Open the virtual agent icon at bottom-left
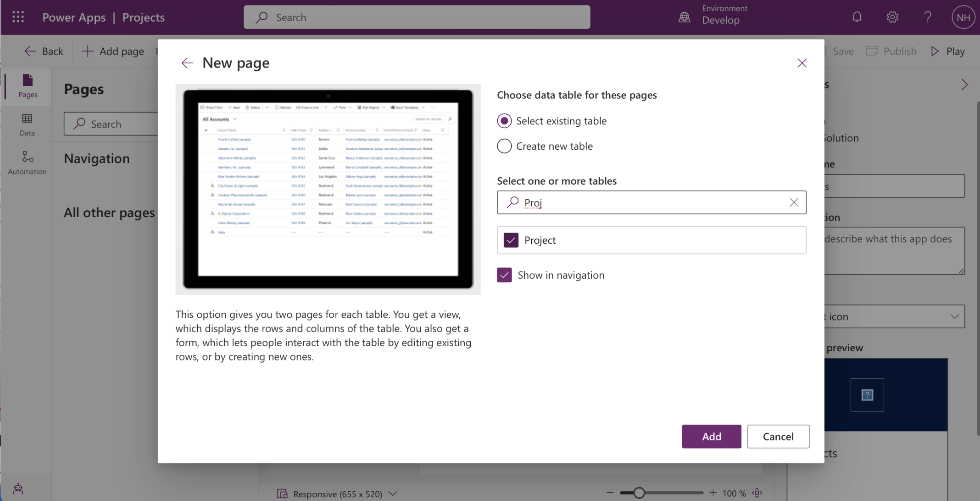 pyautogui.click(x=18, y=488)
